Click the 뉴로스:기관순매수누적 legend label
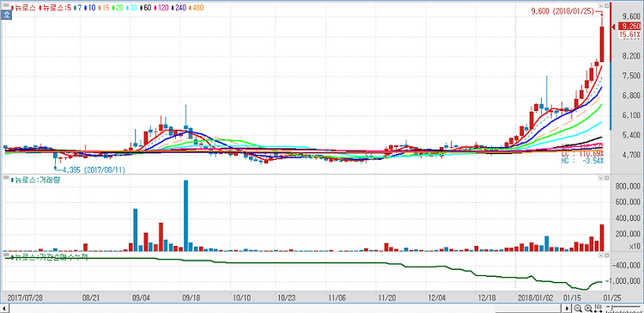Screen dimensions: 644x313 (x=49, y=257)
